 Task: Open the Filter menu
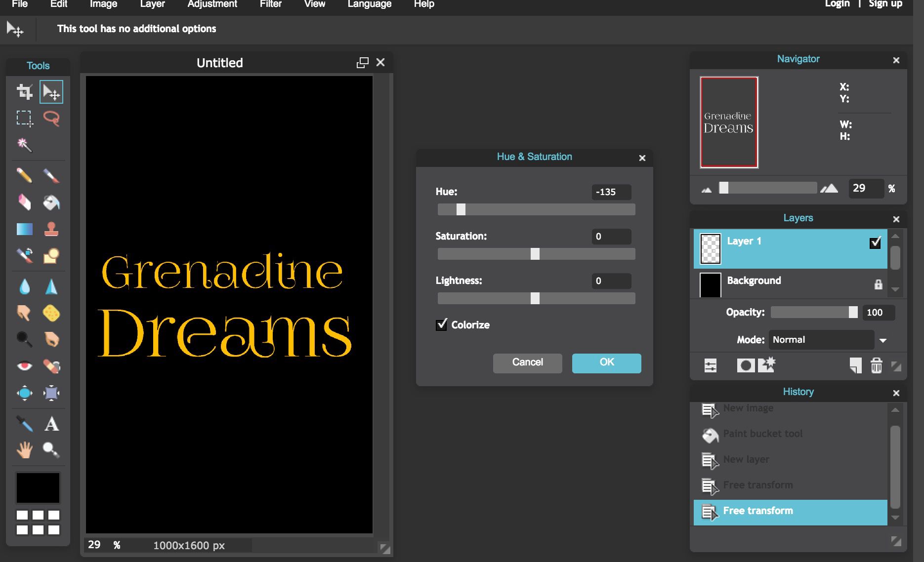tap(270, 4)
